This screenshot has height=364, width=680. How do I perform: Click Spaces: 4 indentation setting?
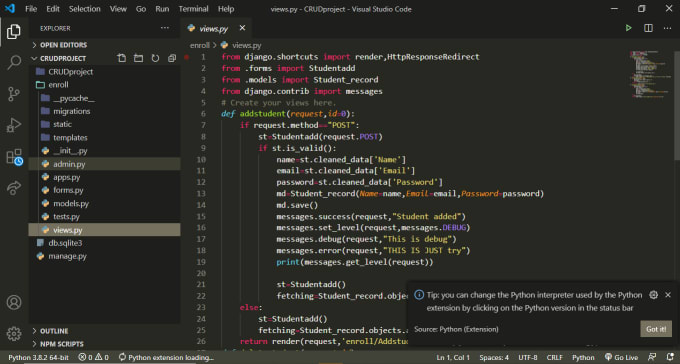point(494,357)
